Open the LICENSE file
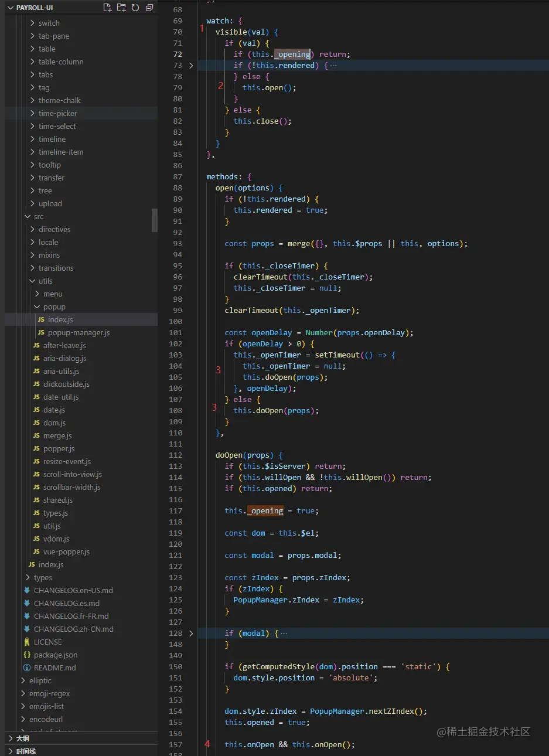 pyautogui.click(x=47, y=642)
